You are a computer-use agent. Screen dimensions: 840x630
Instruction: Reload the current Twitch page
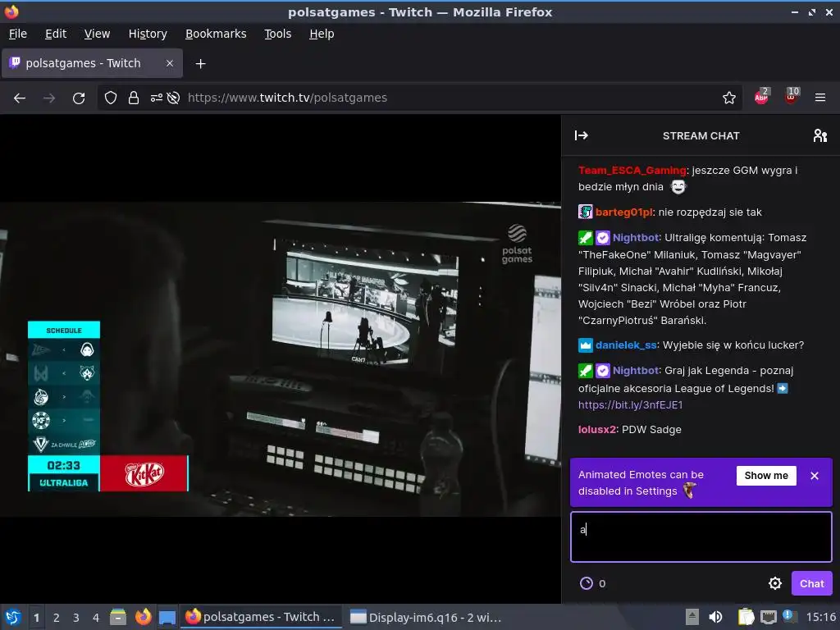coord(79,98)
